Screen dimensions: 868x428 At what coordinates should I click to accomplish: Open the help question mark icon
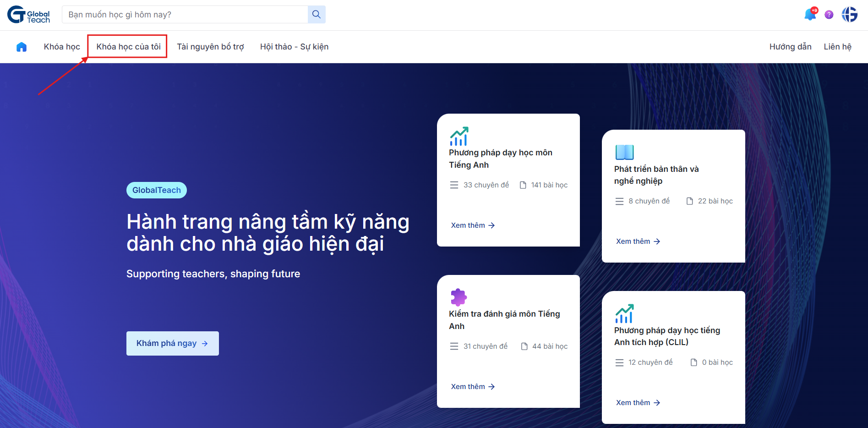click(x=829, y=14)
